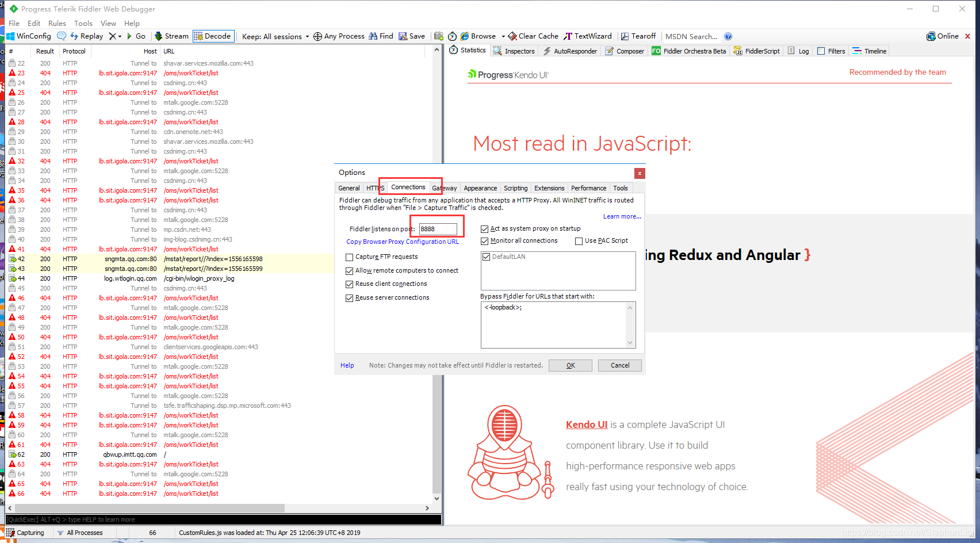Open the WinConfig tool
980x543 pixels.
tap(29, 36)
